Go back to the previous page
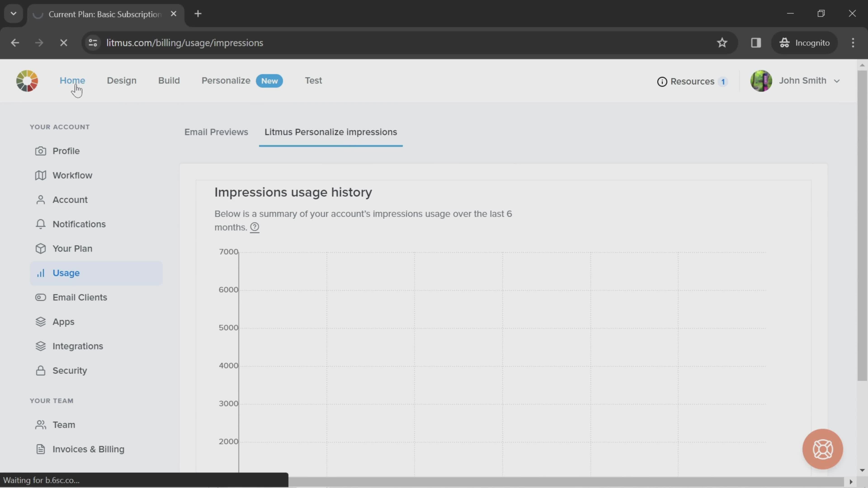The height and width of the screenshot is (488, 868). tap(15, 43)
